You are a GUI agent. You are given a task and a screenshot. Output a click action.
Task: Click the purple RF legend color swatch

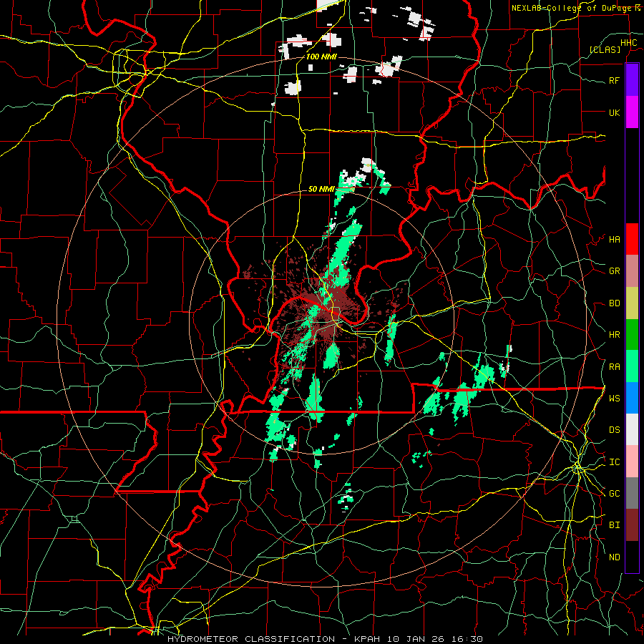632,80
